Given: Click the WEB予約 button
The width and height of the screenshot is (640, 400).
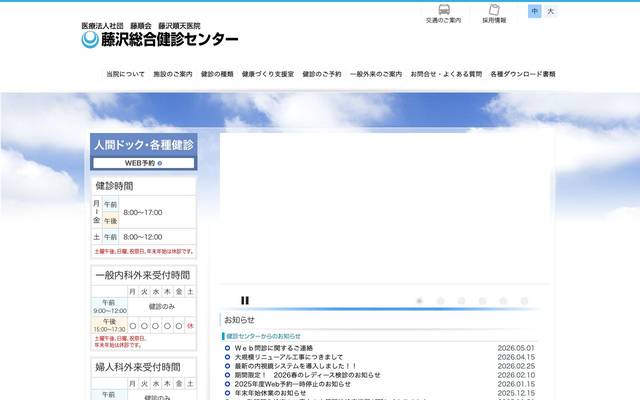Looking at the screenshot, I should pos(144,163).
